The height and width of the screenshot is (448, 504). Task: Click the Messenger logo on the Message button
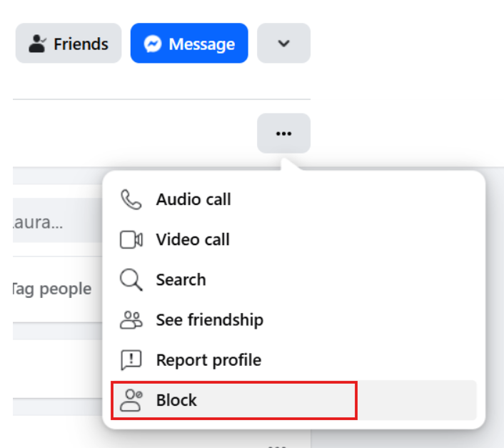coord(153,44)
